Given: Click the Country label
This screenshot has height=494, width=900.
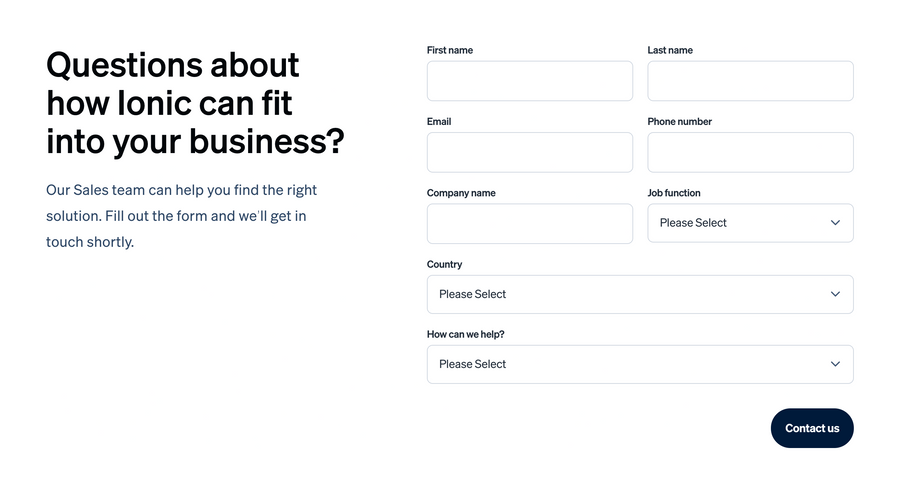Looking at the screenshot, I should pyautogui.click(x=444, y=265).
